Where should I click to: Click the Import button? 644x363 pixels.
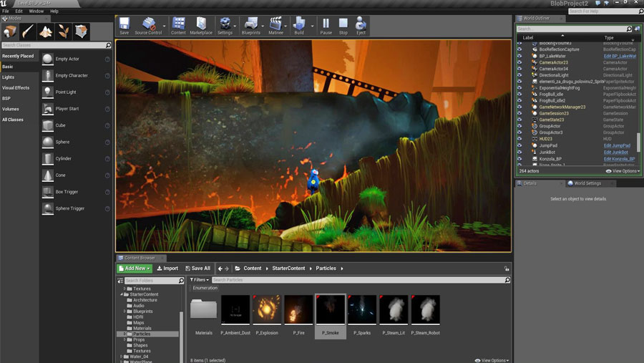pos(167,268)
